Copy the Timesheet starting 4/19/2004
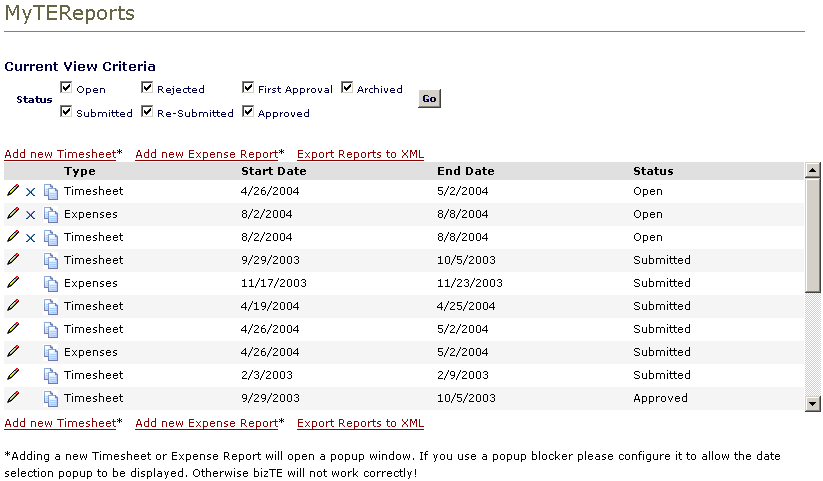823x481 pixels. pyautogui.click(x=51, y=307)
